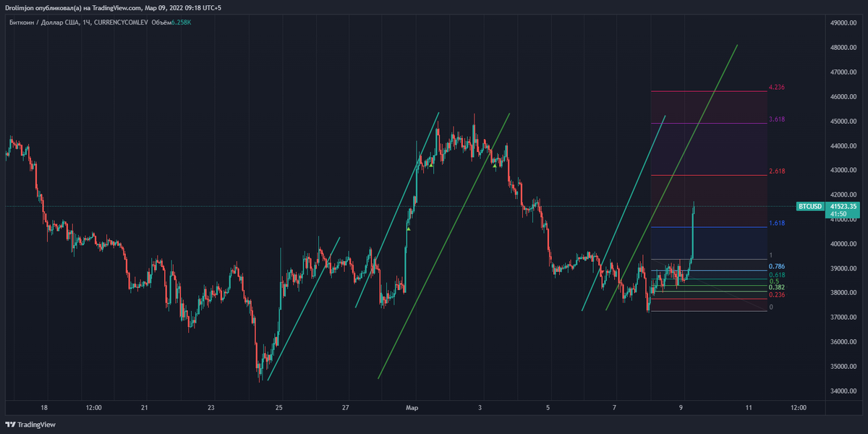This screenshot has height=434, width=868.
Task: Click the red 2.618 Fibonacci level line
Action: [x=709, y=175]
